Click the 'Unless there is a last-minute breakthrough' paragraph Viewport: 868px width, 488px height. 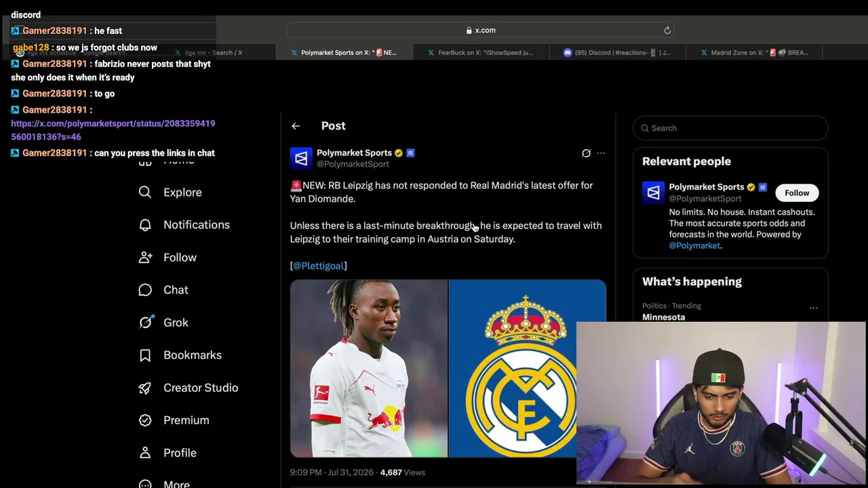pyautogui.click(x=446, y=232)
